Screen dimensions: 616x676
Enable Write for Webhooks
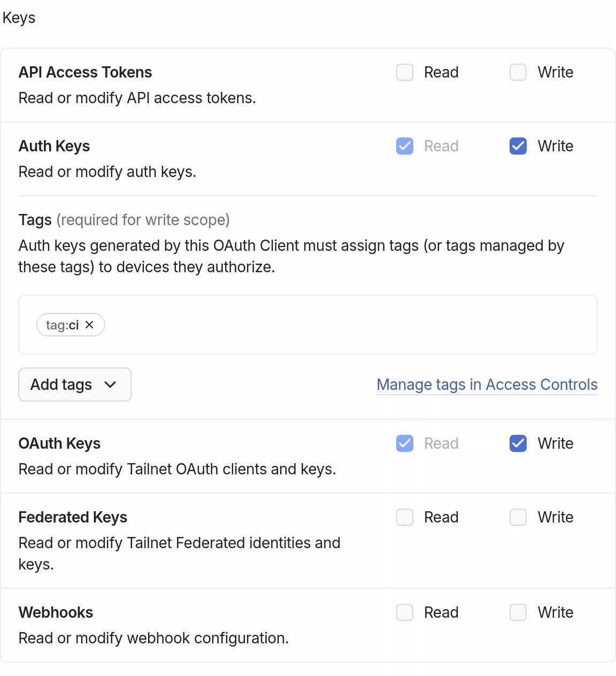(x=518, y=612)
